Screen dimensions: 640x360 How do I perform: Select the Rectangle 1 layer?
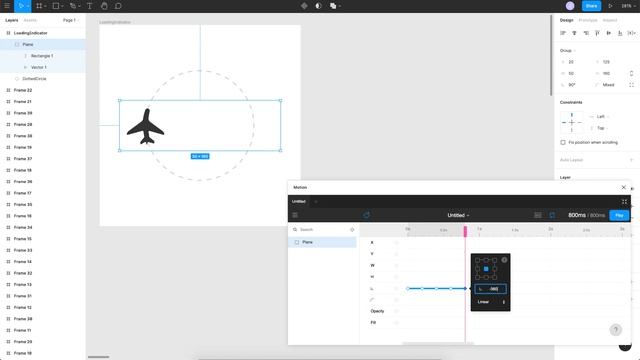(43, 56)
